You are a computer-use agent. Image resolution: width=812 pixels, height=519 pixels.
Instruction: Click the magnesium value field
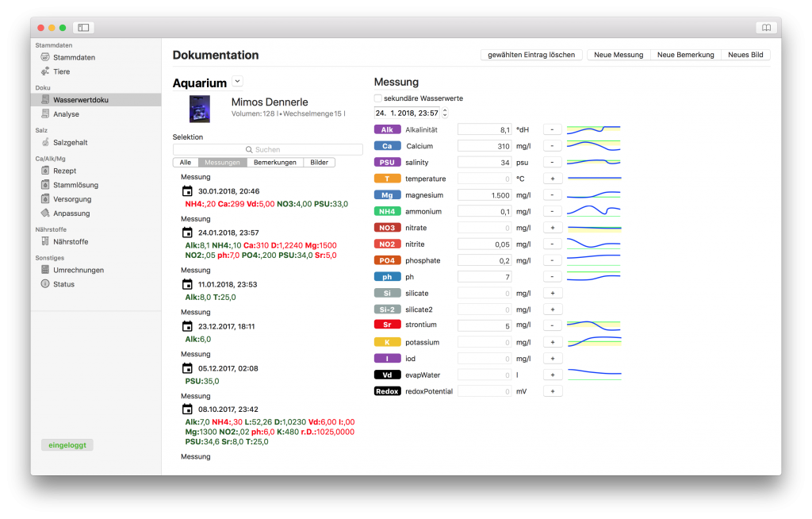485,195
